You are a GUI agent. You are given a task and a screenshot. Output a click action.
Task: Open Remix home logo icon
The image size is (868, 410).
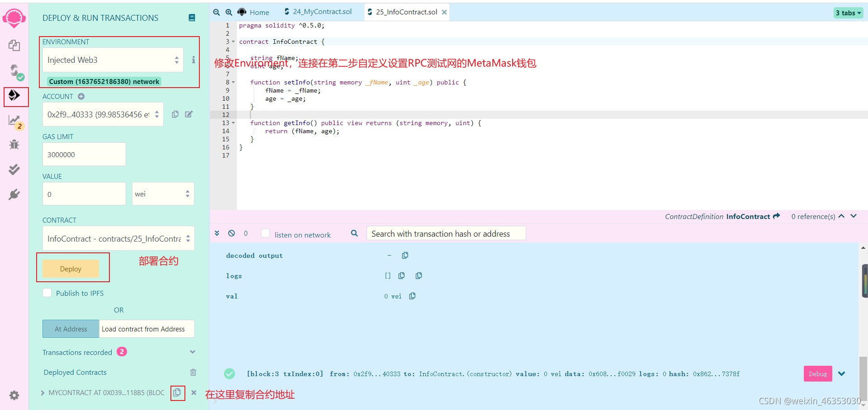tap(14, 18)
